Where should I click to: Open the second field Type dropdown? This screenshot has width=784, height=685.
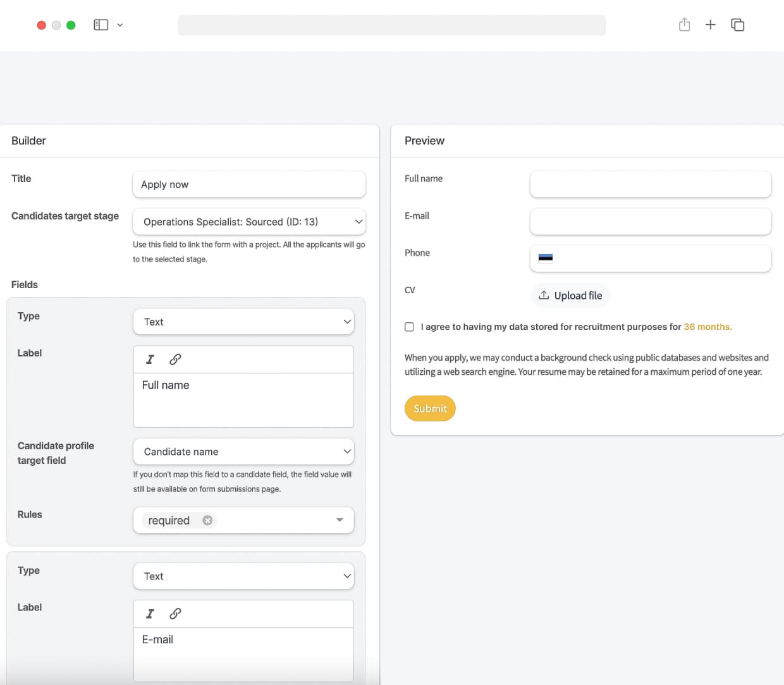(243, 576)
